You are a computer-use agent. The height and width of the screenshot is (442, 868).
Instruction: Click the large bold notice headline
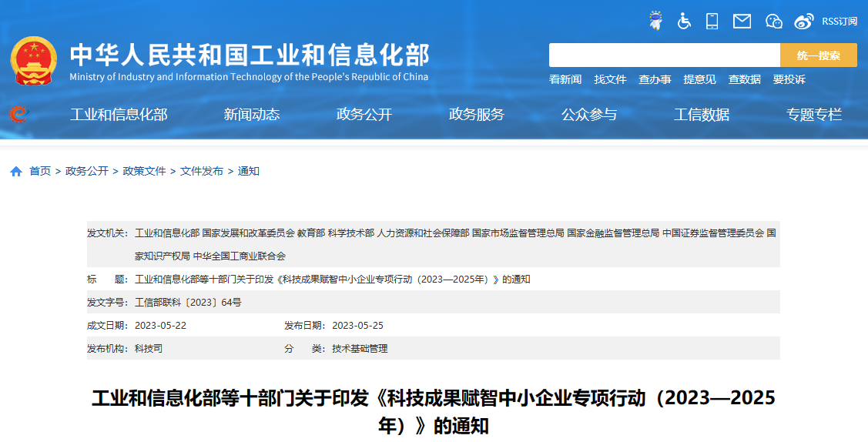click(x=434, y=411)
